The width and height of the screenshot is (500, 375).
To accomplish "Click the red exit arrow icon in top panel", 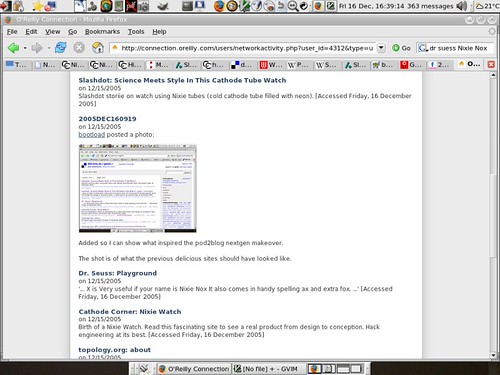I will 6,6.
